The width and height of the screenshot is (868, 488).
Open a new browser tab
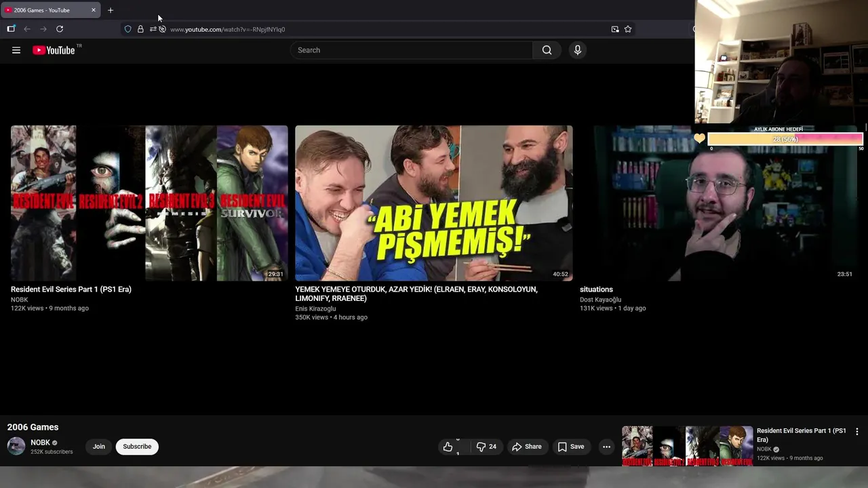click(111, 10)
